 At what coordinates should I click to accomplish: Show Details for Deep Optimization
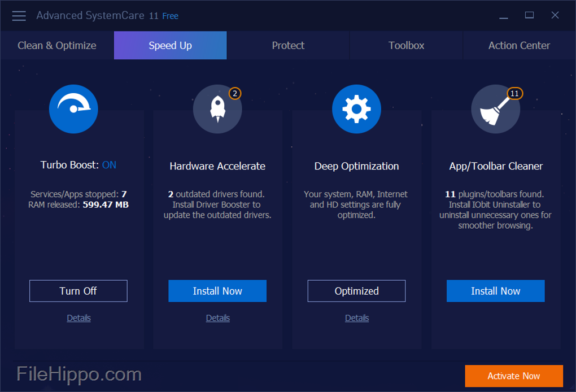point(356,318)
